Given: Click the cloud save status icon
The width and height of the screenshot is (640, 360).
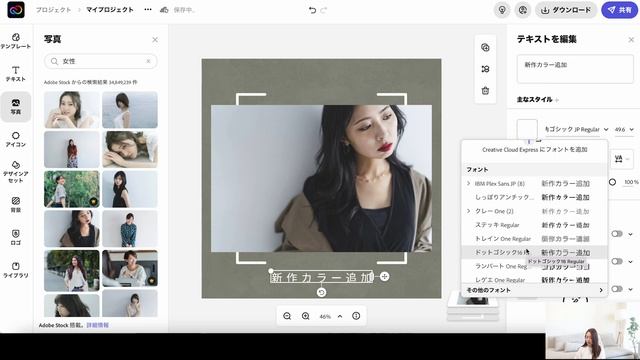Looking at the screenshot, I should tap(164, 10).
